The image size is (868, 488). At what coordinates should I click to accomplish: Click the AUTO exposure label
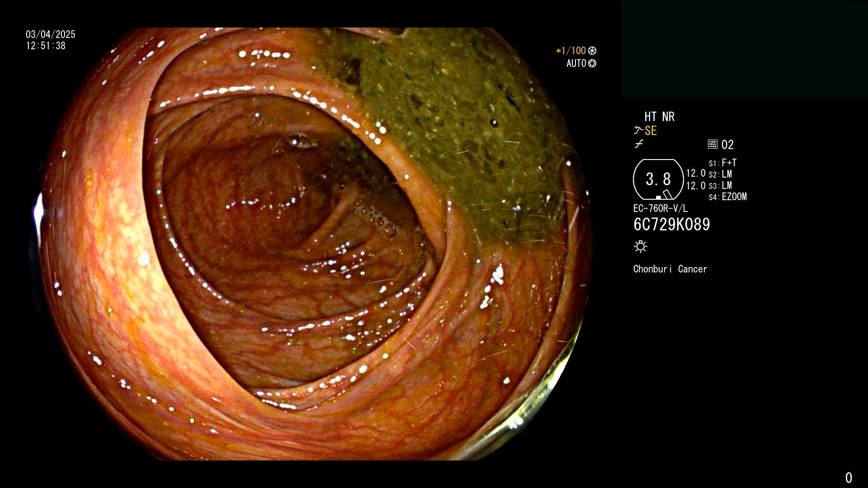pyautogui.click(x=576, y=63)
